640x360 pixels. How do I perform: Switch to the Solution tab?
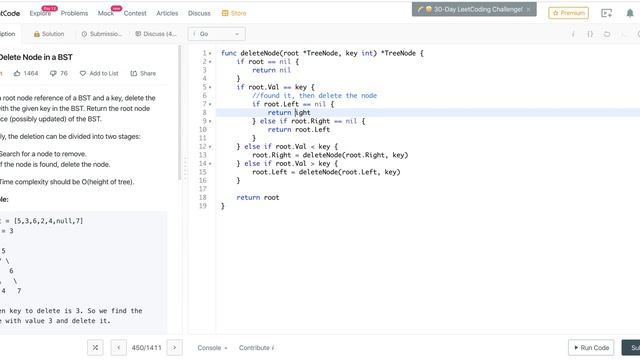(x=49, y=34)
